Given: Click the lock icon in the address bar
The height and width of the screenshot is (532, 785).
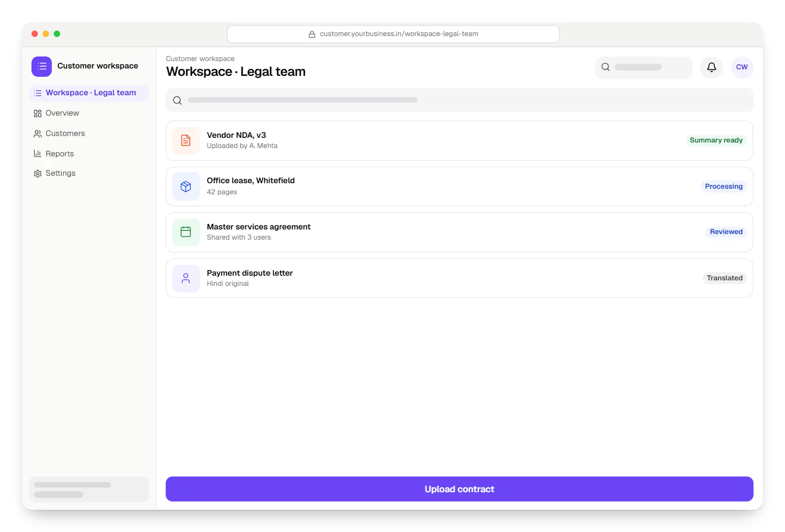Looking at the screenshot, I should (x=312, y=34).
